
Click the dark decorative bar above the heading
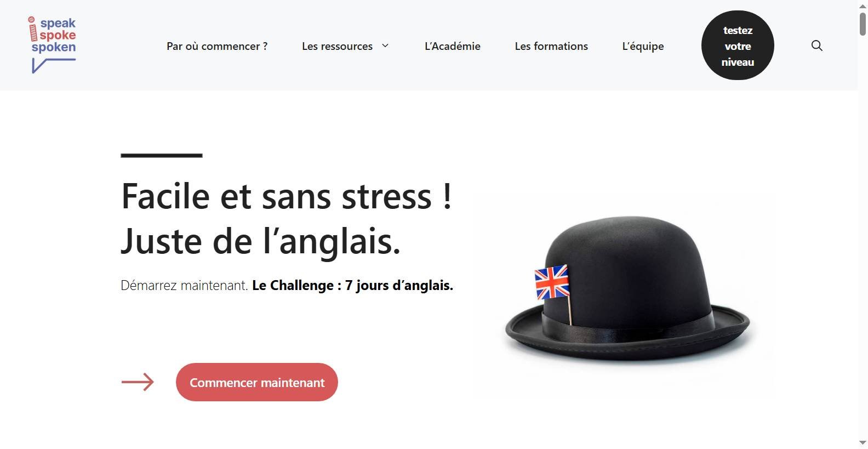[x=162, y=156]
